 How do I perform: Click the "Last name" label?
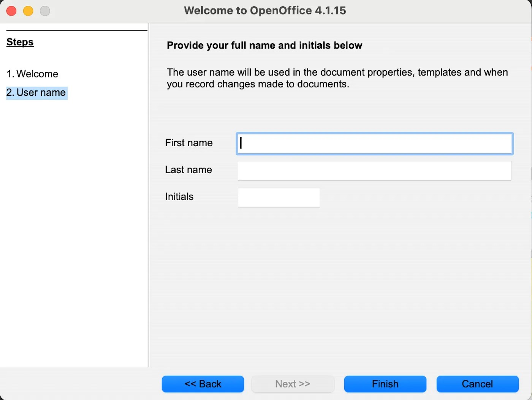(x=188, y=170)
